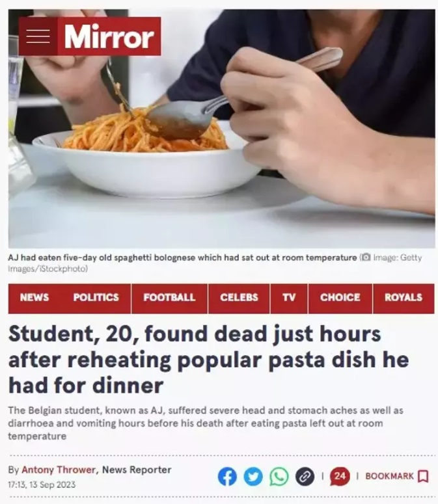Screen dimensions: 438x504
Task: Open the News section
Action: [34, 297]
